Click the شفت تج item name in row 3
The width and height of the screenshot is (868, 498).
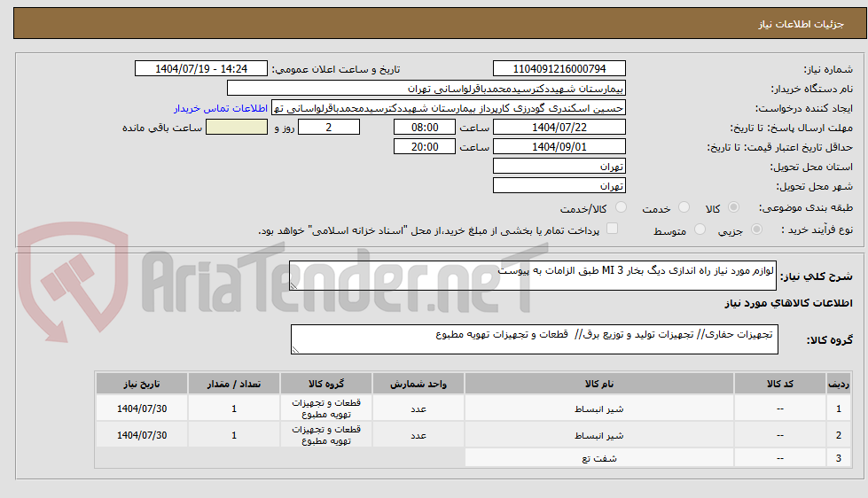pos(599,458)
